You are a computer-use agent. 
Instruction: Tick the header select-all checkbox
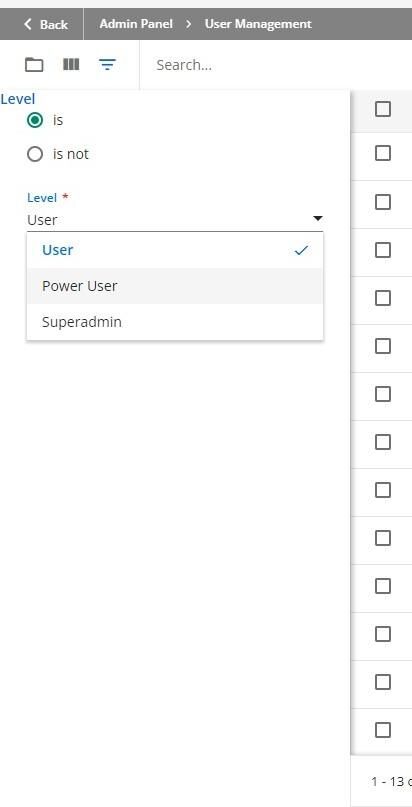point(383,109)
